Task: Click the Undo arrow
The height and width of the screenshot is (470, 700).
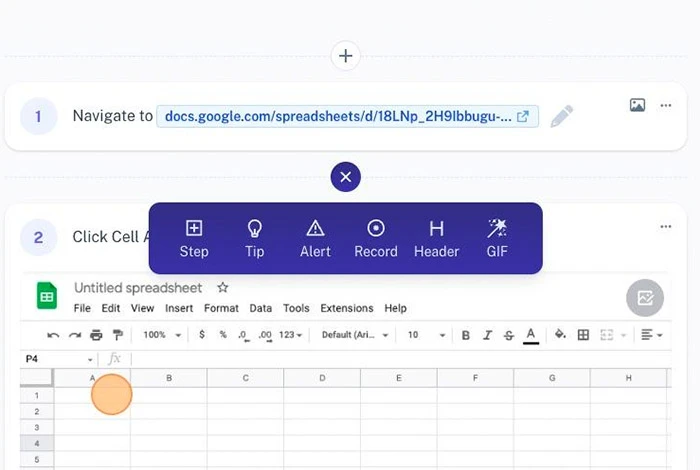Action: coord(53,335)
